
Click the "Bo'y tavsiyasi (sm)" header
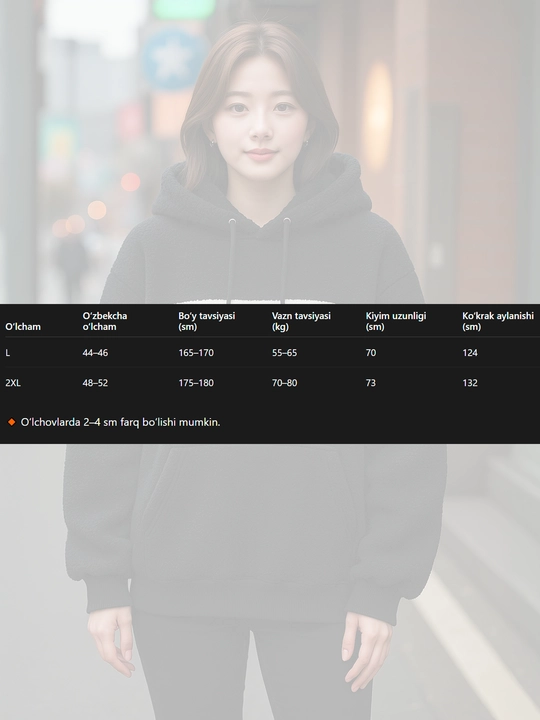207,321
